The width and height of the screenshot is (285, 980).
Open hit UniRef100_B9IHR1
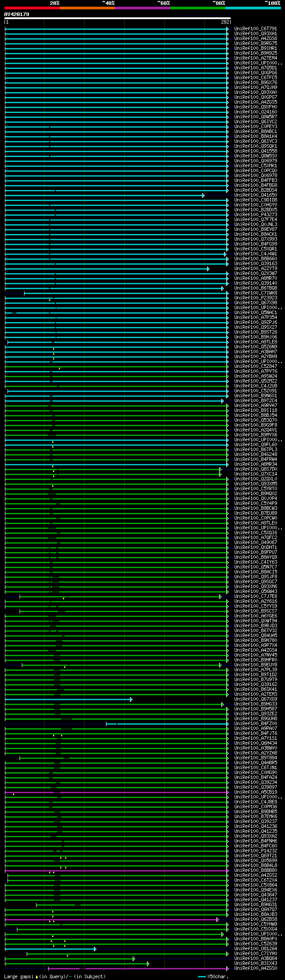click(256, 48)
